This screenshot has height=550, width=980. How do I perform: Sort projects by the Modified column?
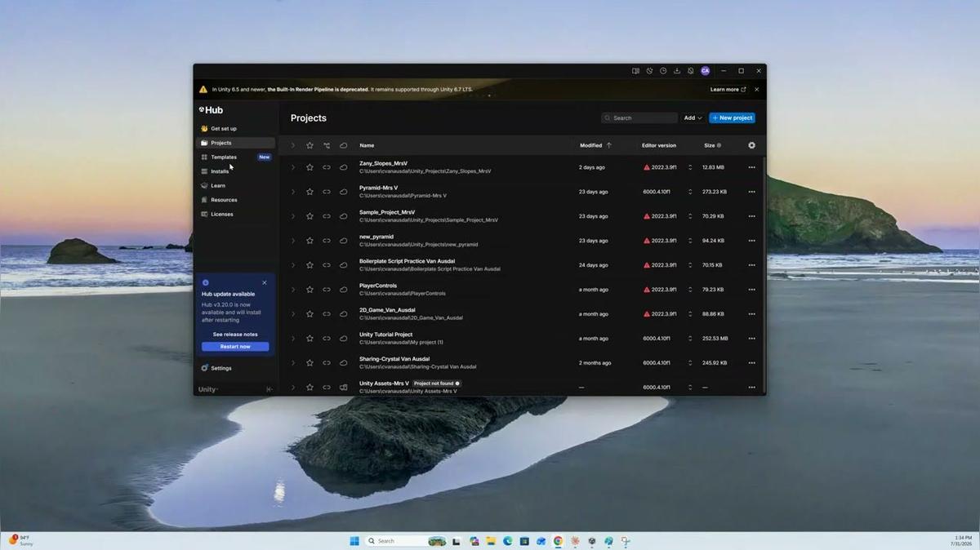click(x=595, y=145)
